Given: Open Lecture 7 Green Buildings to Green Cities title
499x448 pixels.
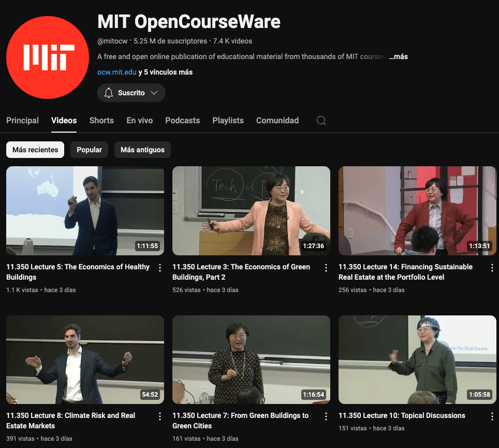Looking at the screenshot, I should point(240,421).
